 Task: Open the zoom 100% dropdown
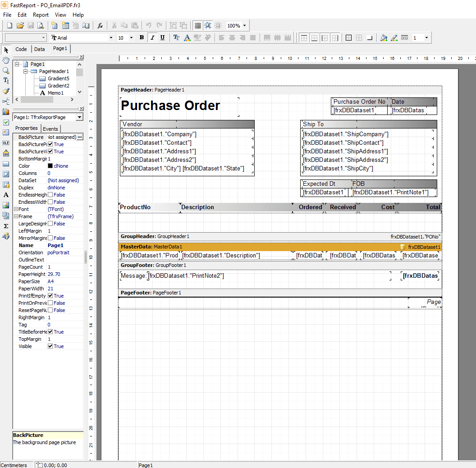[x=244, y=26]
